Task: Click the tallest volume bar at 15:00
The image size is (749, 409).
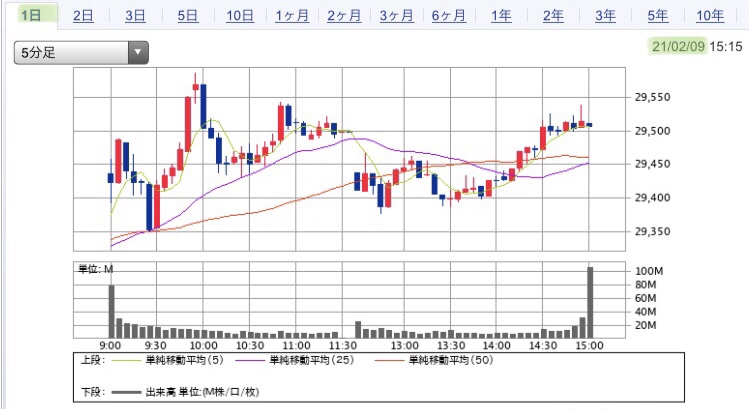Action: [x=590, y=302]
